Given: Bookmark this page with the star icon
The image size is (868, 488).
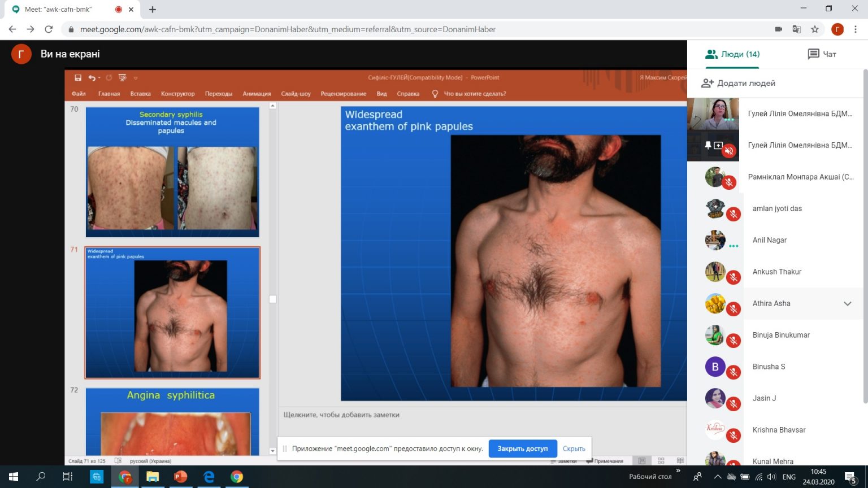Looking at the screenshot, I should (814, 29).
